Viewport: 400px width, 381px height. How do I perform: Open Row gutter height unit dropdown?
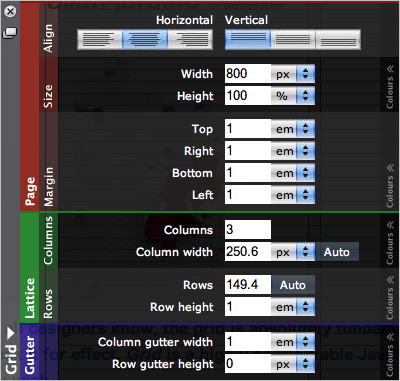tap(293, 364)
